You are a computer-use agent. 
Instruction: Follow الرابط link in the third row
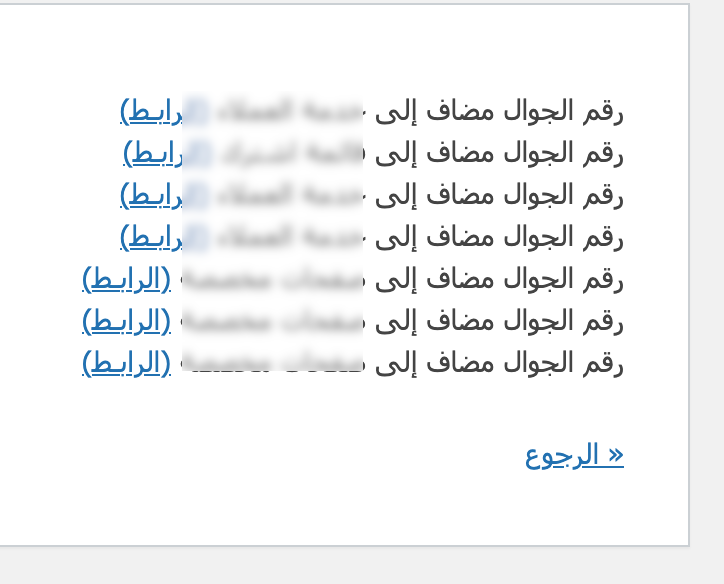151,195
